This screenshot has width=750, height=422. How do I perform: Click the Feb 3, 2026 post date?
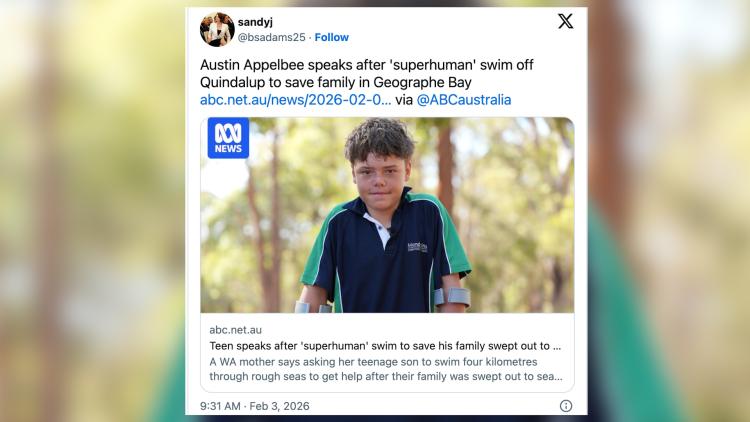coord(282,406)
